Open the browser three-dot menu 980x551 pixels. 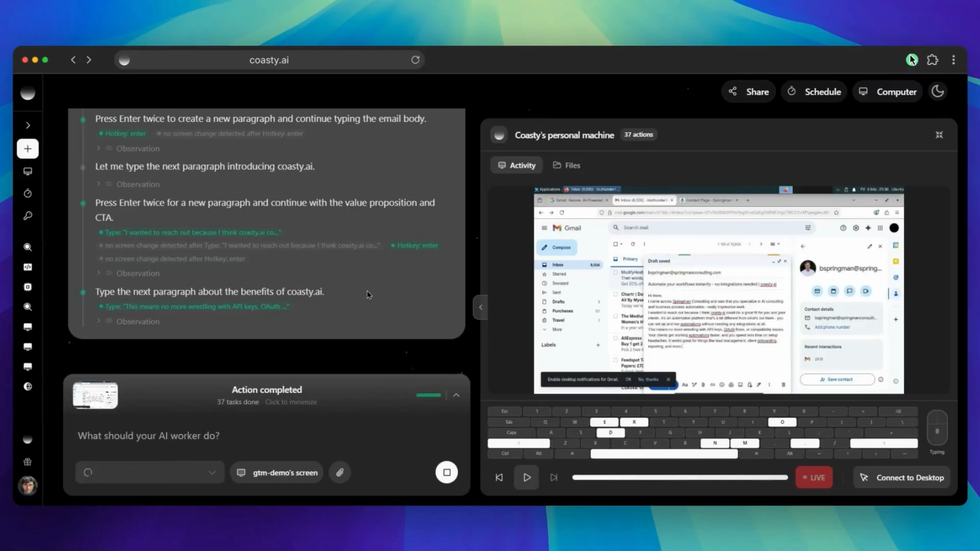click(x=953, y=60)
